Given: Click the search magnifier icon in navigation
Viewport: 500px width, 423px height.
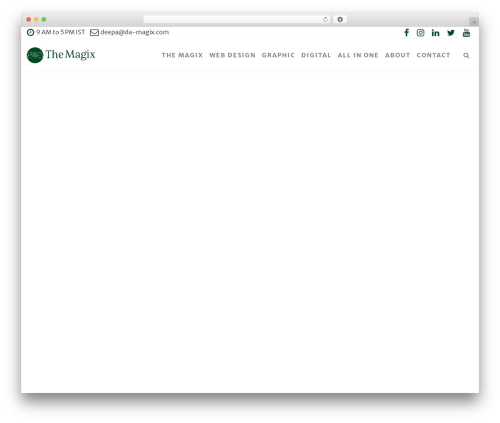Looking at the screenshot, I should [466, 55].
